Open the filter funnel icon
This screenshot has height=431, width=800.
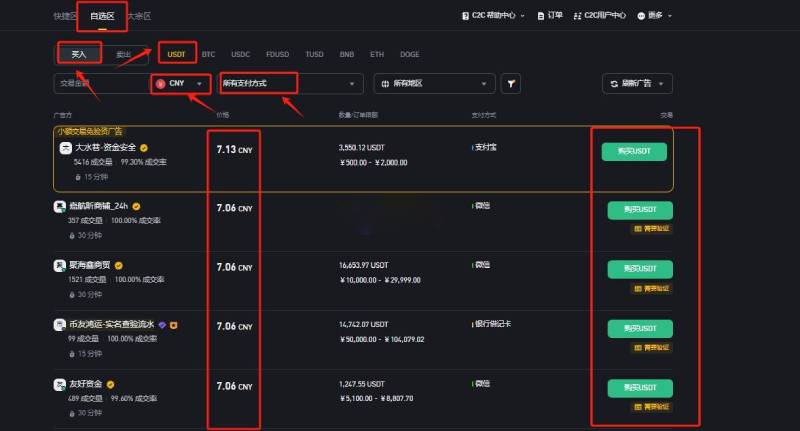(x=511, y=84)
